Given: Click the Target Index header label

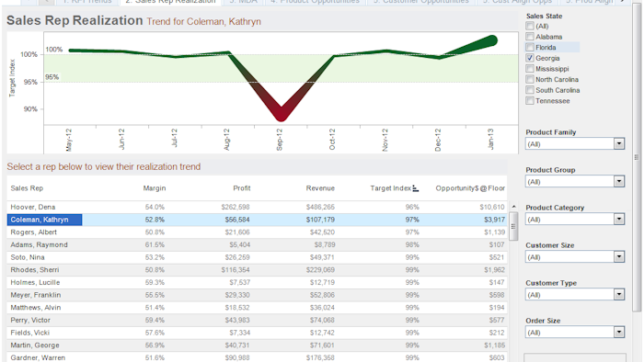Looking at the screenshot, I should (390, 188).
